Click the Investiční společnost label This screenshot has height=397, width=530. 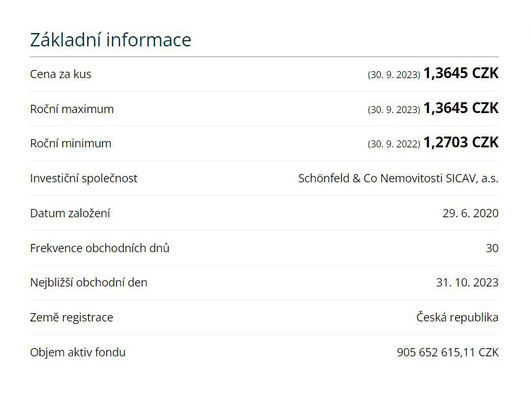[x=83, y=178]
